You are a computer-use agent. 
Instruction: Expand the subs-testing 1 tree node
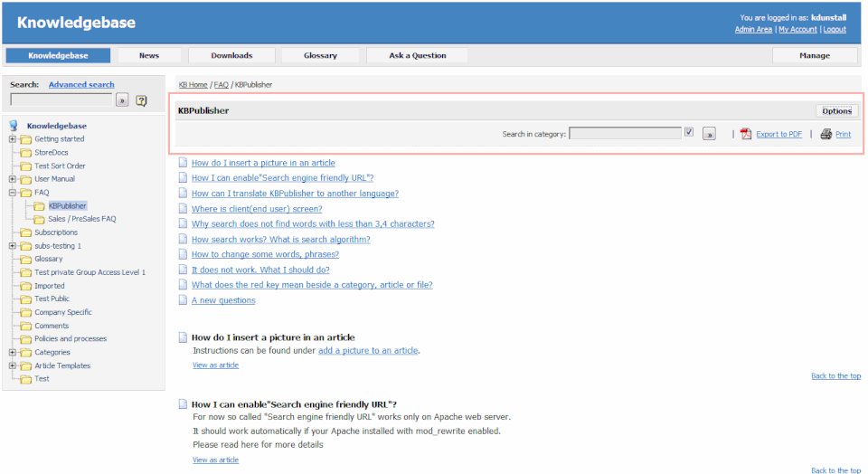[12, 246]
